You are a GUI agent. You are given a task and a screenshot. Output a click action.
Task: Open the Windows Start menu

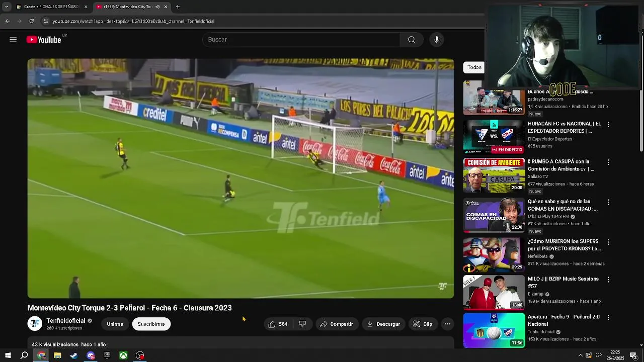click(8, 355)
